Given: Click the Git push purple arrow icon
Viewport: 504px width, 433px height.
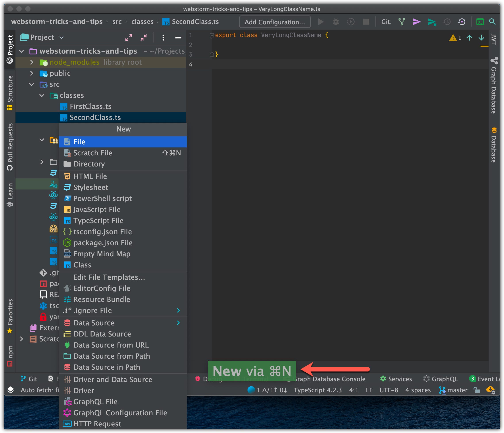Looking at the screenshot, I should point(416,22).
